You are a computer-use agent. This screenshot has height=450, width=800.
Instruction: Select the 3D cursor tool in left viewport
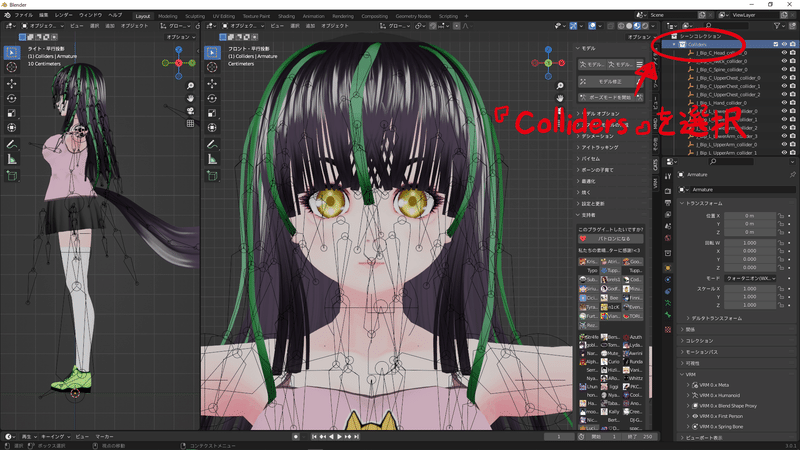click(x=12, y=67)
